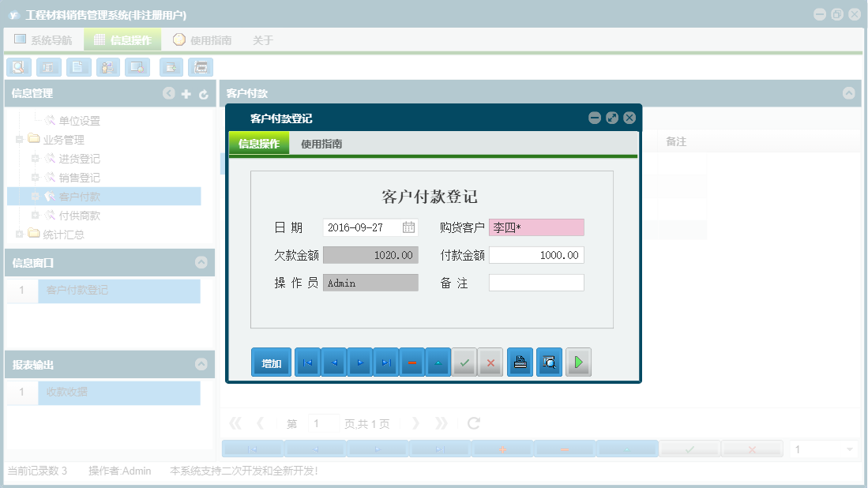This screenshot has height=488, width=868.
Task: Delete the current record with the red minus icon
Action: [x=411, y=362]
